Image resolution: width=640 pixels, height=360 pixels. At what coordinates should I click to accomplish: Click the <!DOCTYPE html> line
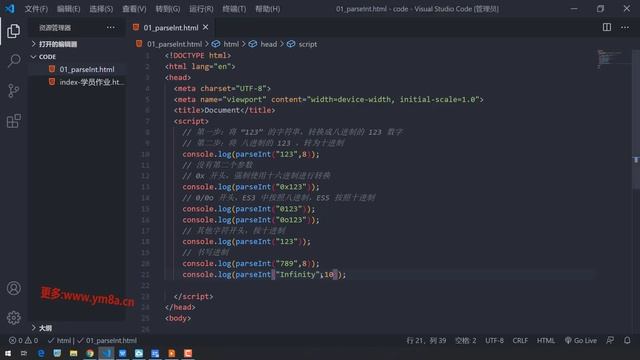(x=198, y=56)
